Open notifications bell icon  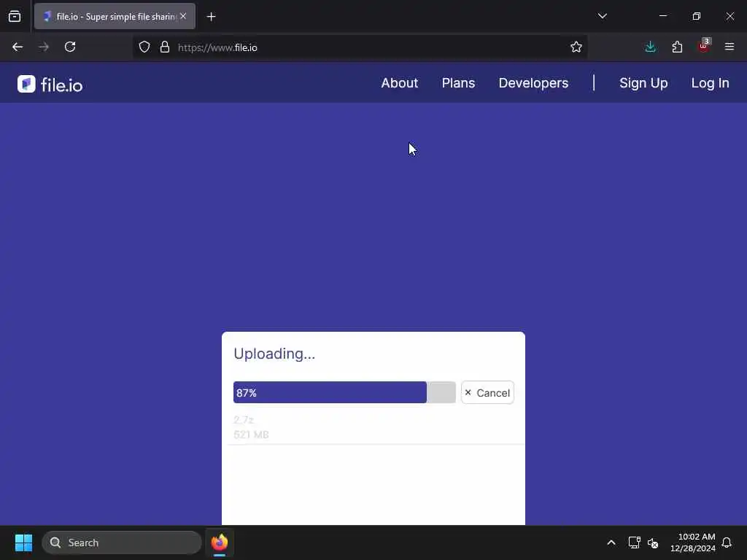(727, 542)
